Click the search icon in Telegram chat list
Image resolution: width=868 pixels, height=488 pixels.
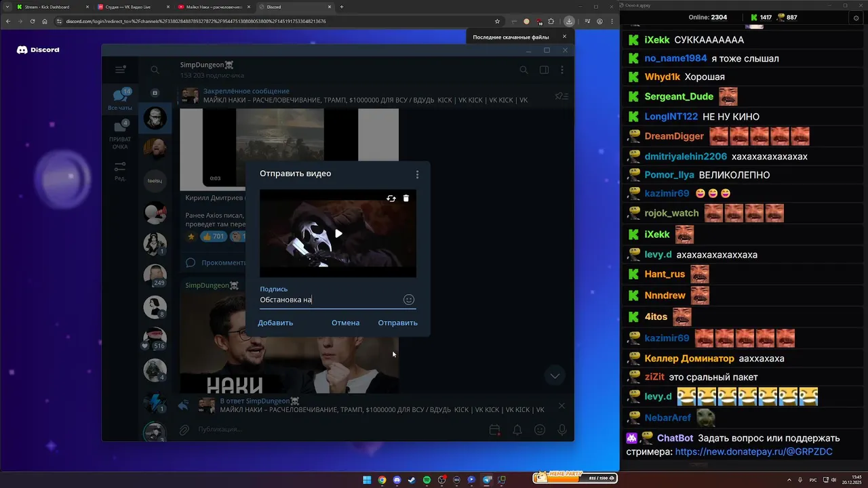(155, 70)
